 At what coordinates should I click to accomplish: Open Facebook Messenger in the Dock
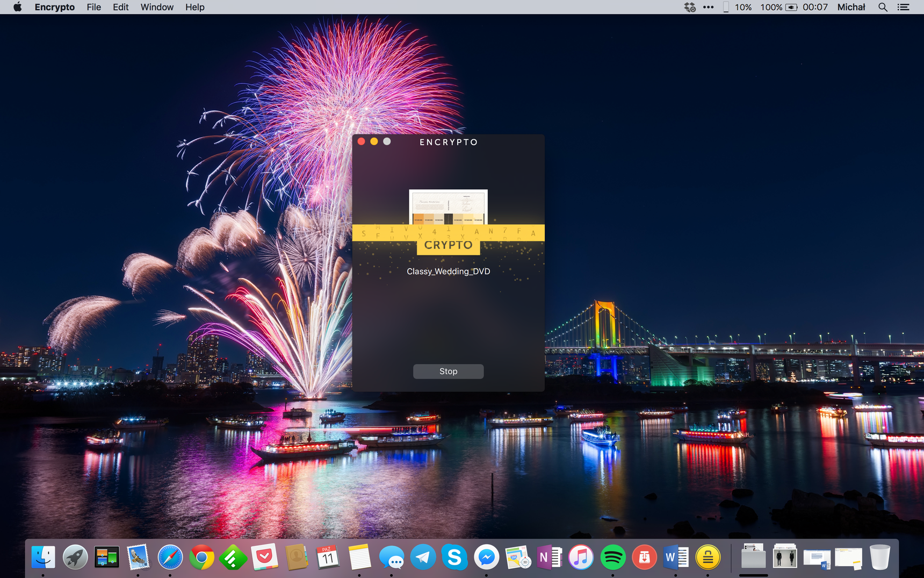click(486, 557)
